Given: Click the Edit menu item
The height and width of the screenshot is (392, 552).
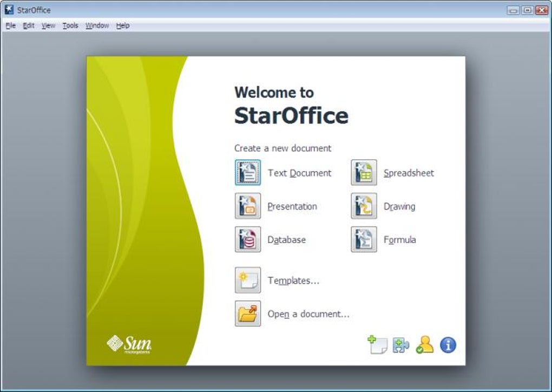Looking at the screenshot, I should [28, 25].
